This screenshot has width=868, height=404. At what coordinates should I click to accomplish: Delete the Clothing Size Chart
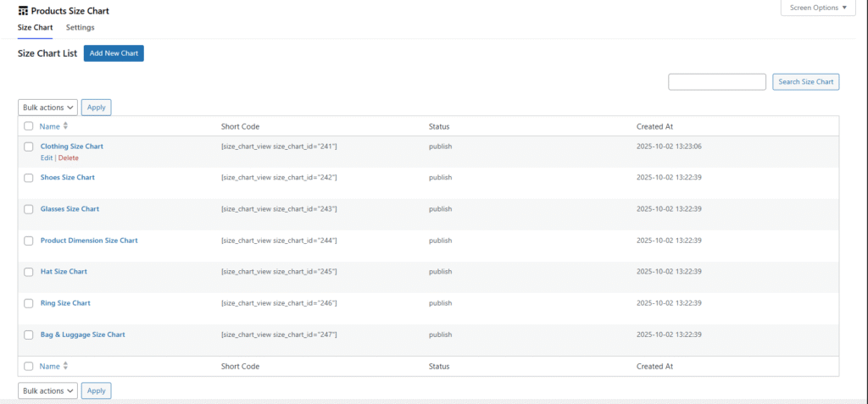click(68, 158)
